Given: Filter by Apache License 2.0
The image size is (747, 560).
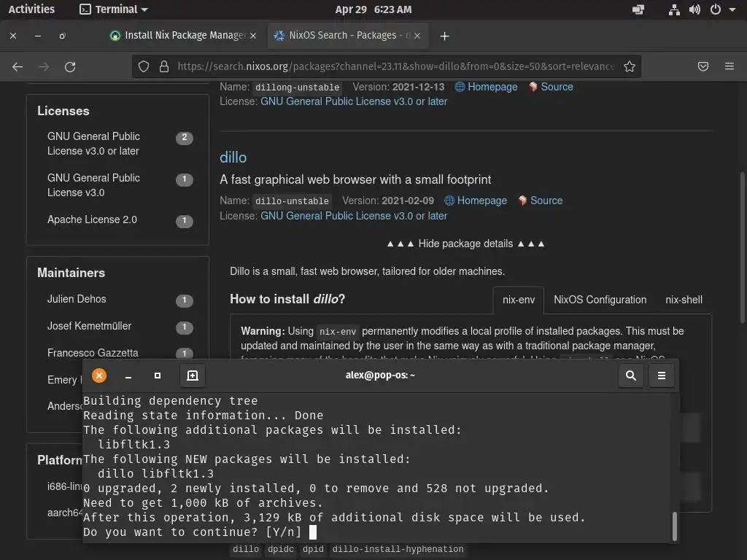Looking at the screenshot, I should pyautogui.click(x=120, y=219).
